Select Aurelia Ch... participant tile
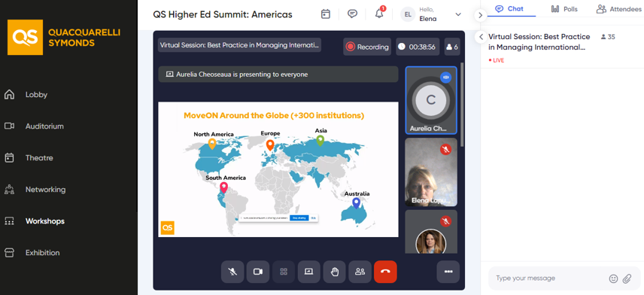644x295 pixels. click(x=431, y=100)
